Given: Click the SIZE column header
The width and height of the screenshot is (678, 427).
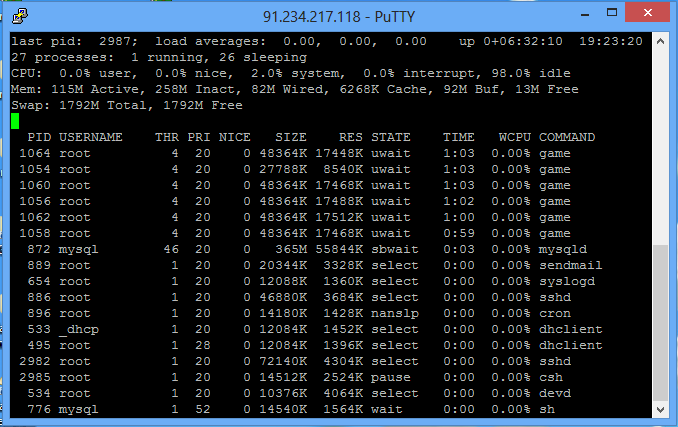Looking at the screenshot, I should tap(291, 137).
